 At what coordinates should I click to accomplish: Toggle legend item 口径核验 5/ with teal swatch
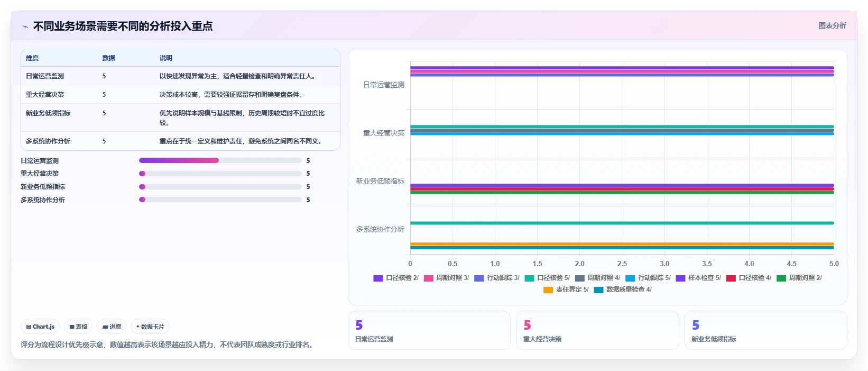tap(547, 278)
